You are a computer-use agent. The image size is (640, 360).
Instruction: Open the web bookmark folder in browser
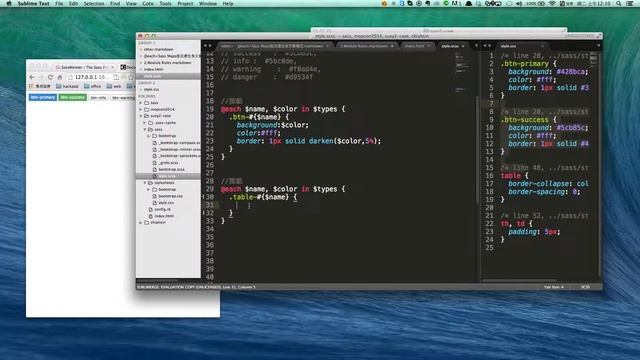114,86
